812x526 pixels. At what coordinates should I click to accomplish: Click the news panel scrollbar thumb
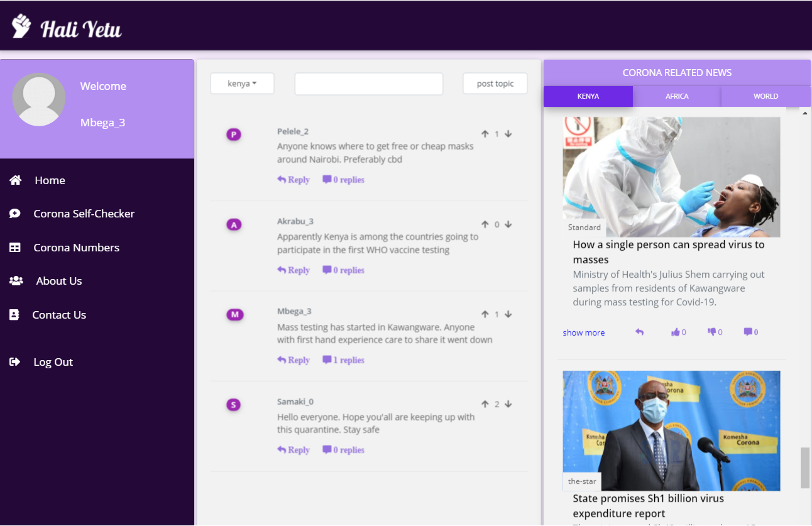804,468
